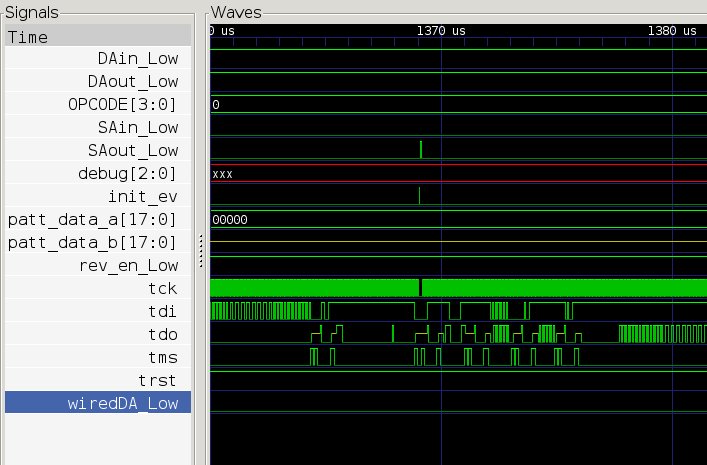Select the tms signal
The width and height of the screenshot is (707, 465).
point(98,358)
